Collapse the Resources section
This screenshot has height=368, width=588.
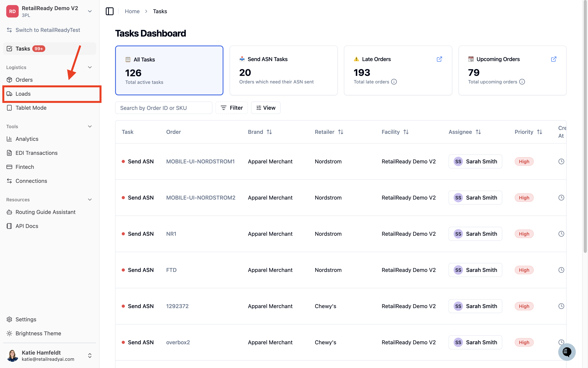90,200
